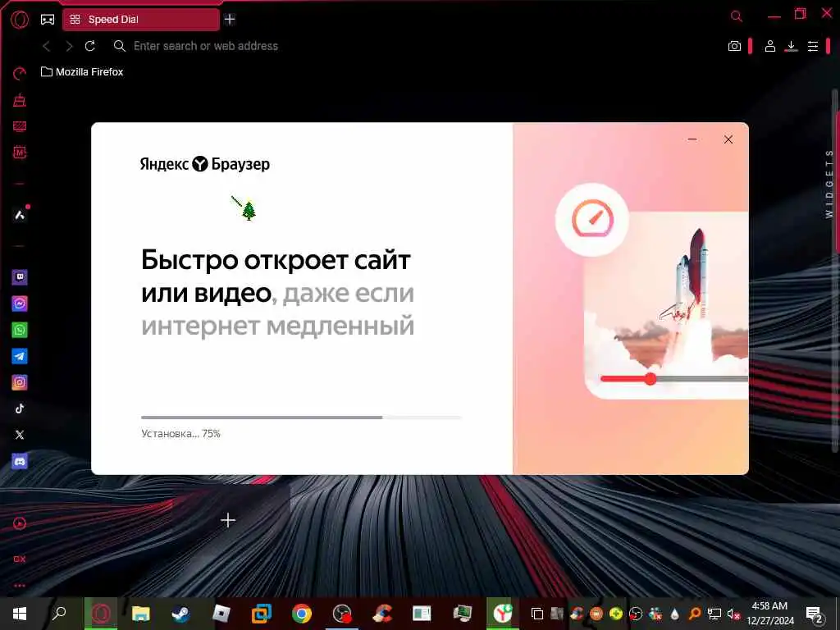
Task: Open network status tray icon
Action: click(714, 614)
